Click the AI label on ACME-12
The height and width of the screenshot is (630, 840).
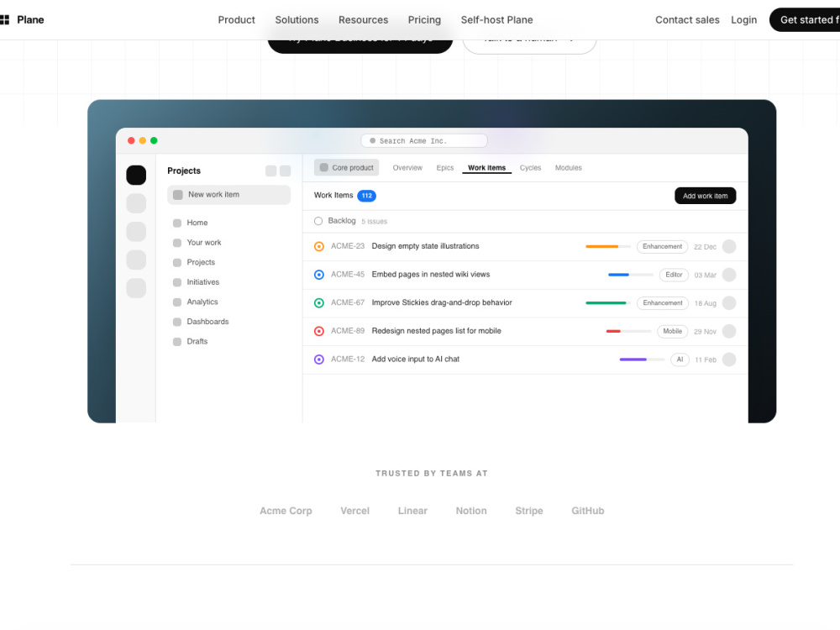coord(680,360)
